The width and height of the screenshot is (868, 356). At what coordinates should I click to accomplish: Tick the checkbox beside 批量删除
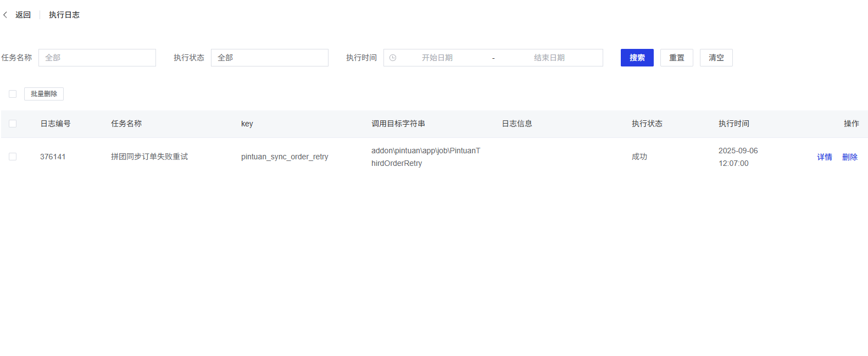tap(13, 94)
